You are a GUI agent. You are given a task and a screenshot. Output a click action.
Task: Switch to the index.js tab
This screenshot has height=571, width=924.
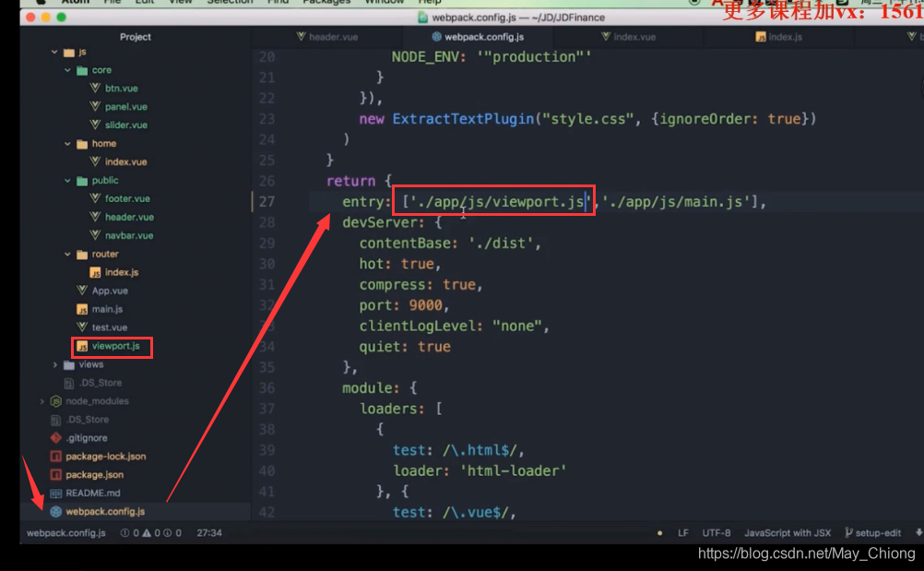778,37
